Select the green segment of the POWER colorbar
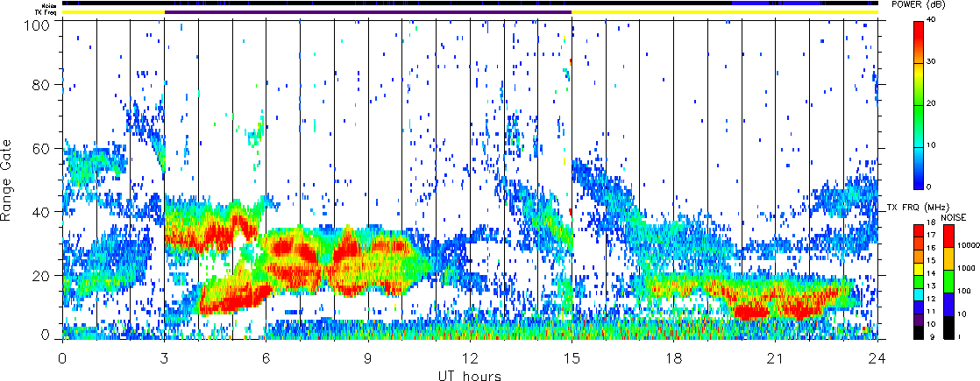 coord(918,125)
